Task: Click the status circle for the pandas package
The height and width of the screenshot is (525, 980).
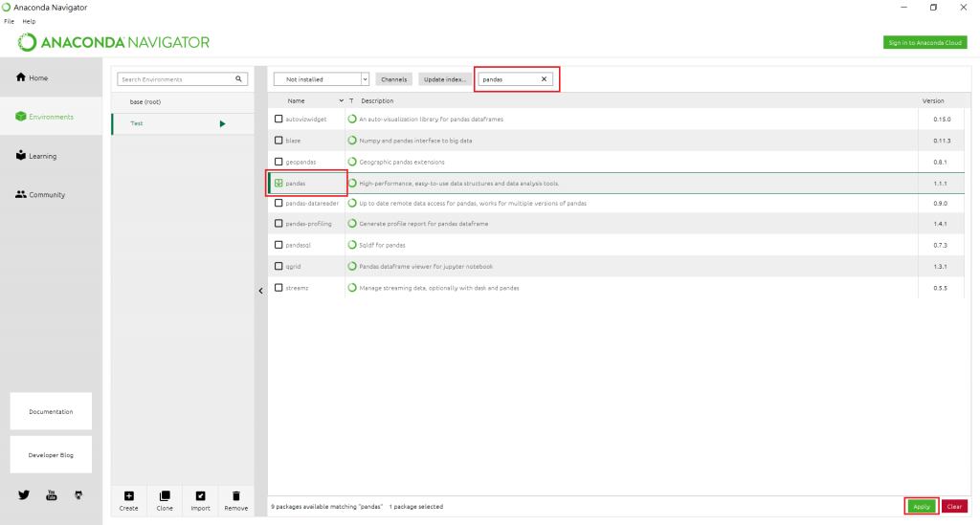Action: [352, 183]
